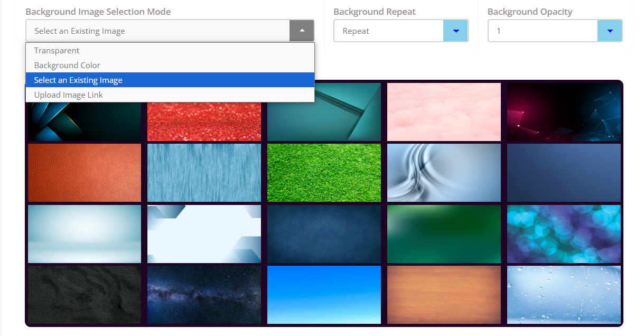Select the red glitter background thumbnail

click(204, 122)
